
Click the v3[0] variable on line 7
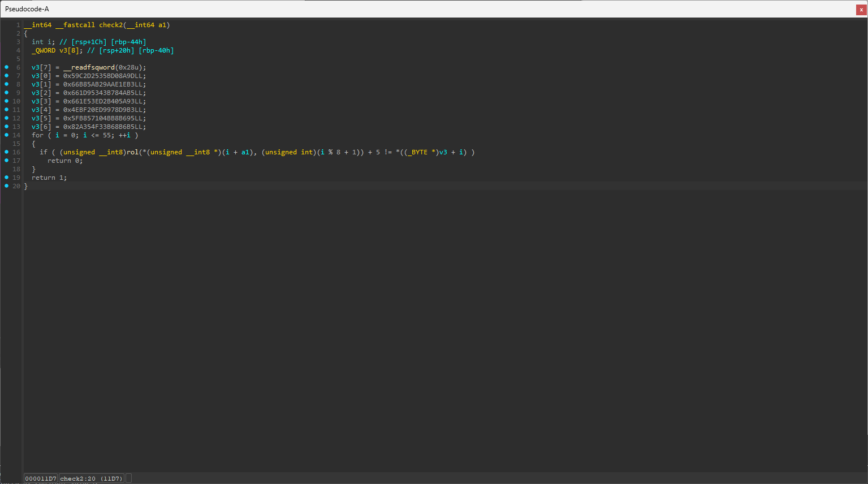coord(41,76)
